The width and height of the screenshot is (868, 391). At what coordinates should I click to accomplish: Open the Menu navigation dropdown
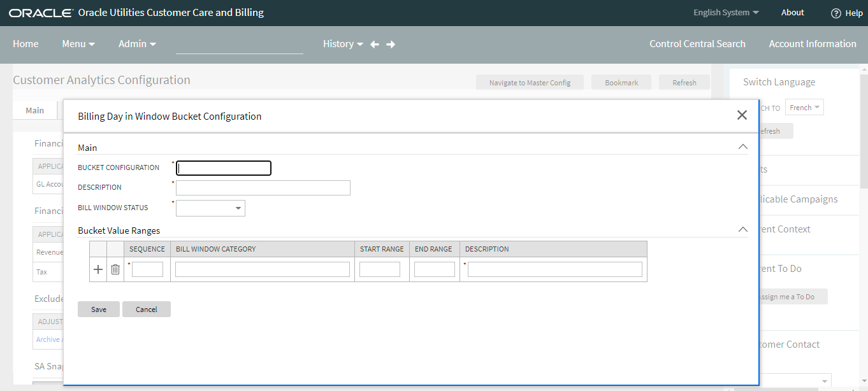pos(78,44)
